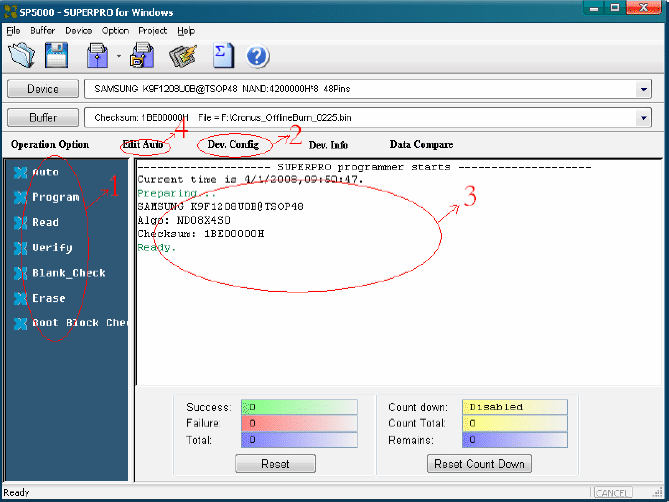
Task: Click the save project locked clipboard icon
Action: [x=142, y=55]
